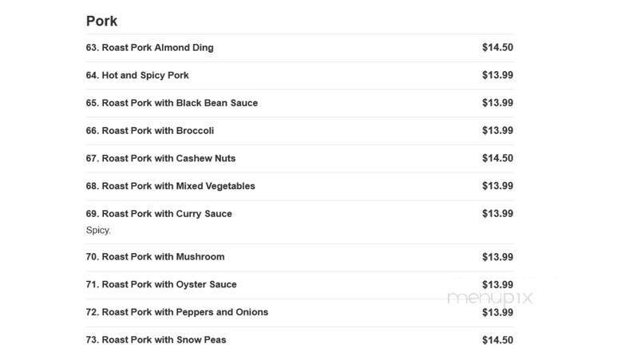This screenshot has width=633, height=364.
Task: Click the price of Hot and Spicy Pork
Action: pyautogui.click(x=497, y=75)
